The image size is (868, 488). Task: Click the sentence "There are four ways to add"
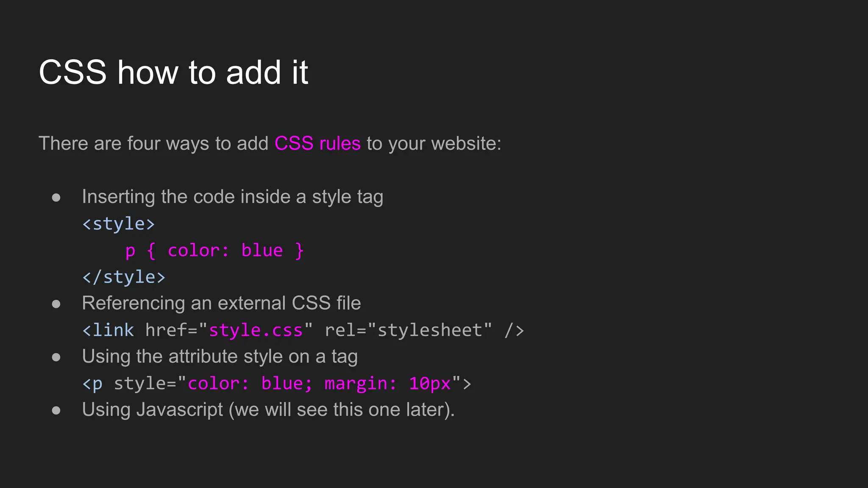pos(153,144)
